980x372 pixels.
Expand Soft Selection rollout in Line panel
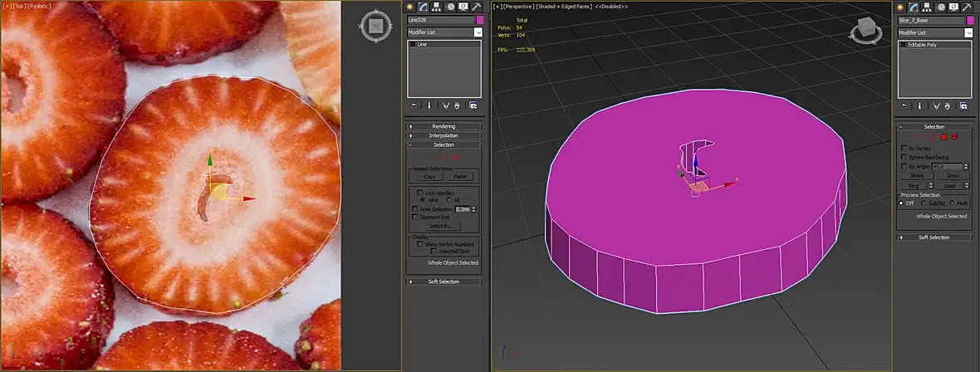(x=443, y=281)
